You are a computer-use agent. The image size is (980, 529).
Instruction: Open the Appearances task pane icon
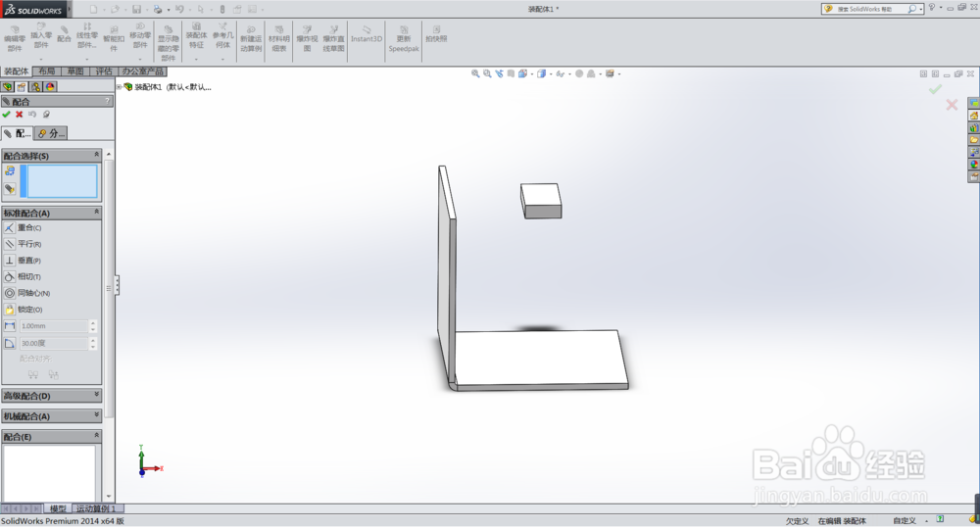[x=974, y=165]
